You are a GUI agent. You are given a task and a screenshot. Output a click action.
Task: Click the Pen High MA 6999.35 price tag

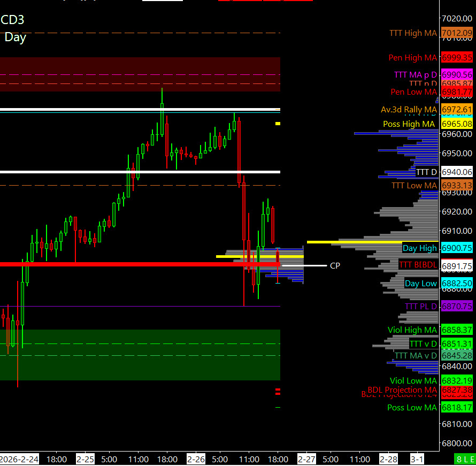(x=457, y=58)
